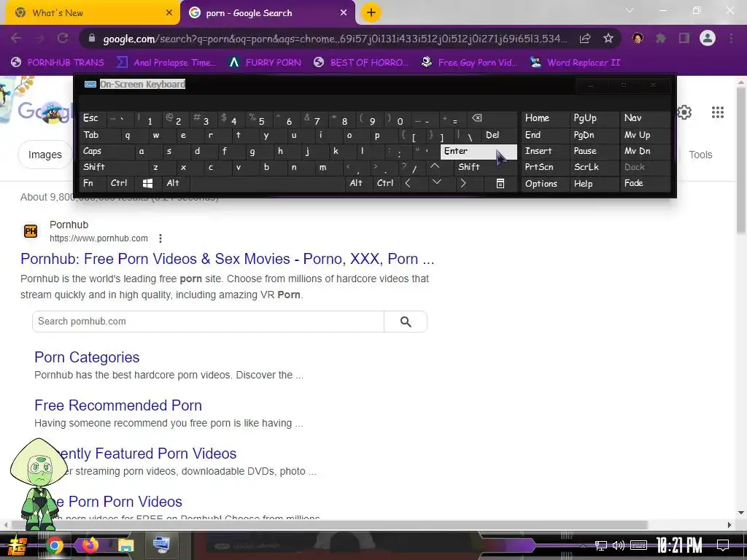747x560 pixels.
Task: Tap the PgDn key on the keyboard
Action: coord(594,135)
